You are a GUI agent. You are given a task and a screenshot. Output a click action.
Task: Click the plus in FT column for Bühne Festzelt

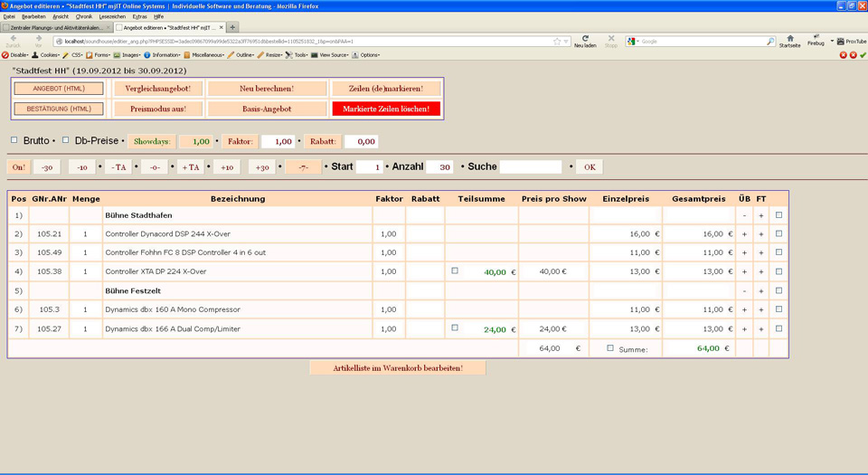coord(761,290)
